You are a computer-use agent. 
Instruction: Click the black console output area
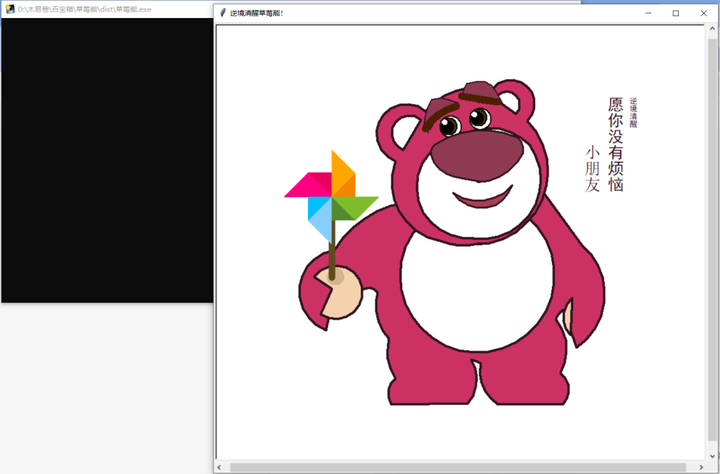(x=107, y=160)
